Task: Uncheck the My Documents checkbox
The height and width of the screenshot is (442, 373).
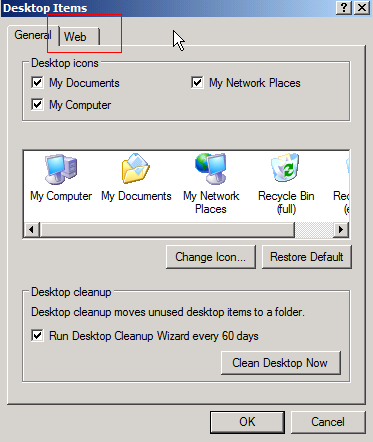Action: click(x=37, y=82)
